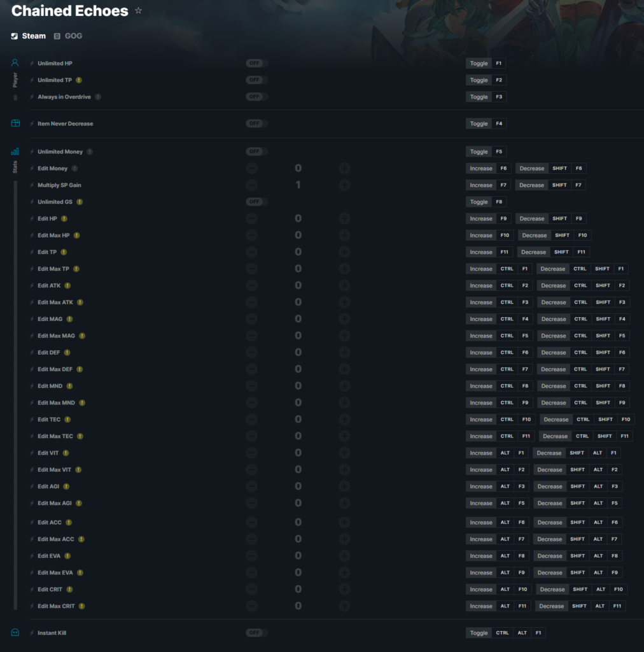The height and width of the screenshot is (652, 644).
Task: Click Decrease hotkey button for Multiply SP Gain
Action: pos(531,185)
